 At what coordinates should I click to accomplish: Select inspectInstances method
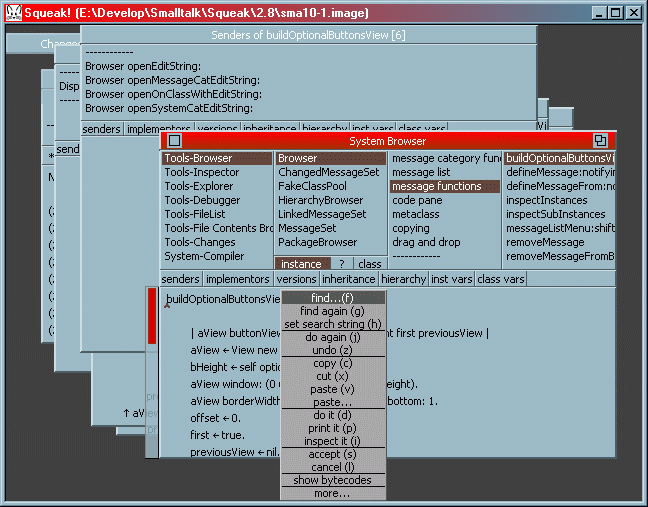559,200
